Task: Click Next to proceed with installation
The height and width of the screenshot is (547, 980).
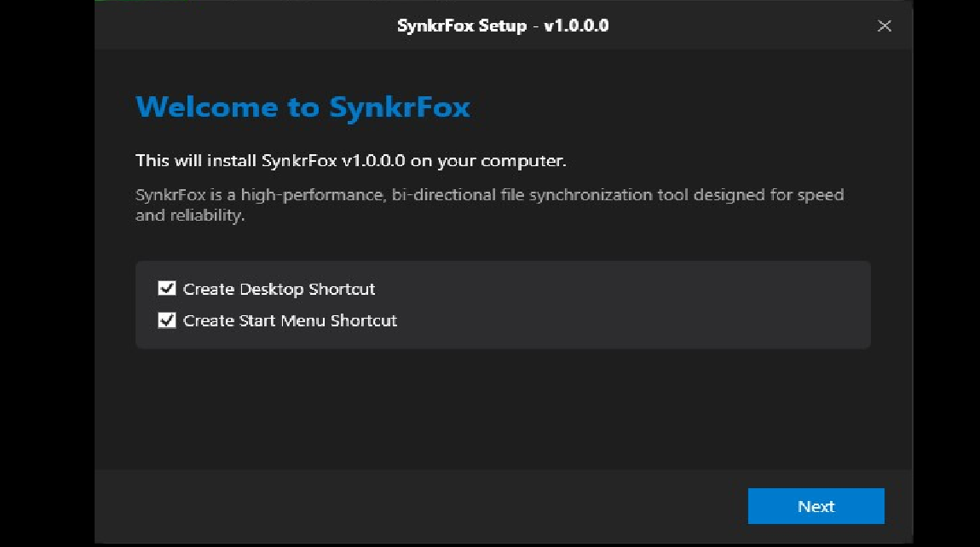Action: pyautogui.click(x=816, y=506)
